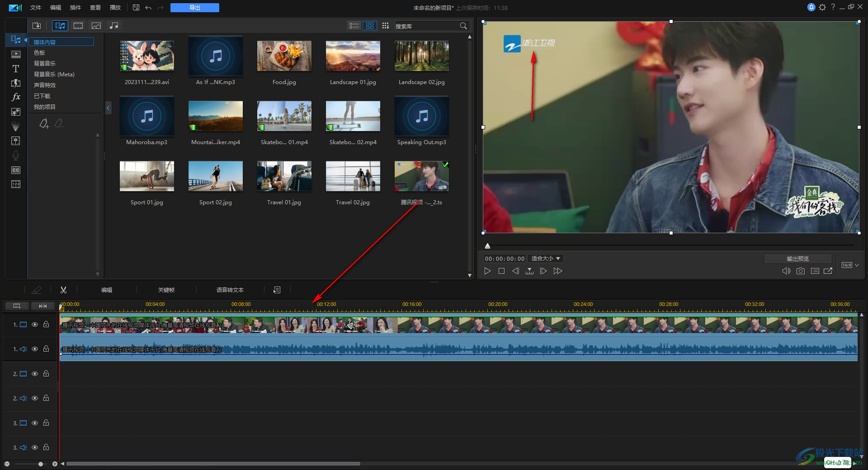Click the add new tag icon
Screen dimensions: 868x470
point(44,123)
